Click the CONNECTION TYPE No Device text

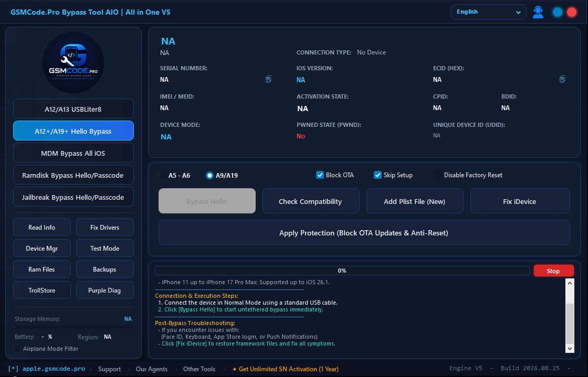(371, 52)
